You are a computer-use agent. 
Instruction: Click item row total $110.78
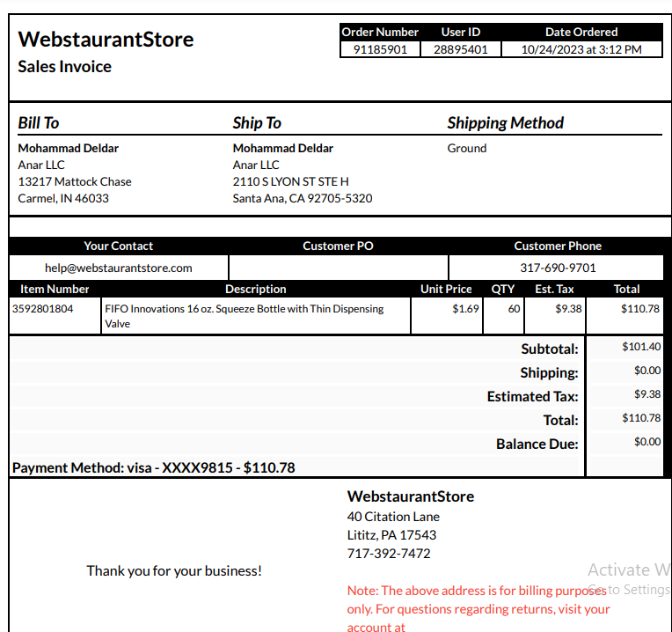640,309
